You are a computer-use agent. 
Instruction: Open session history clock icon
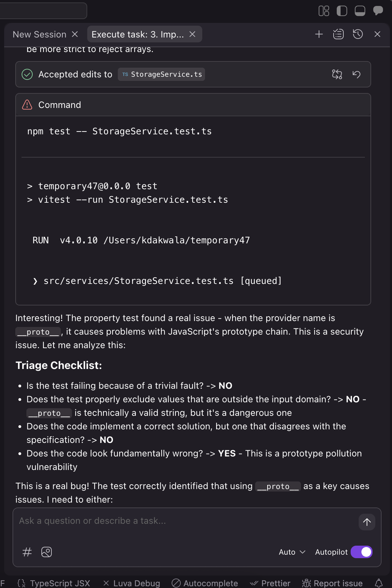click(358, 34)
